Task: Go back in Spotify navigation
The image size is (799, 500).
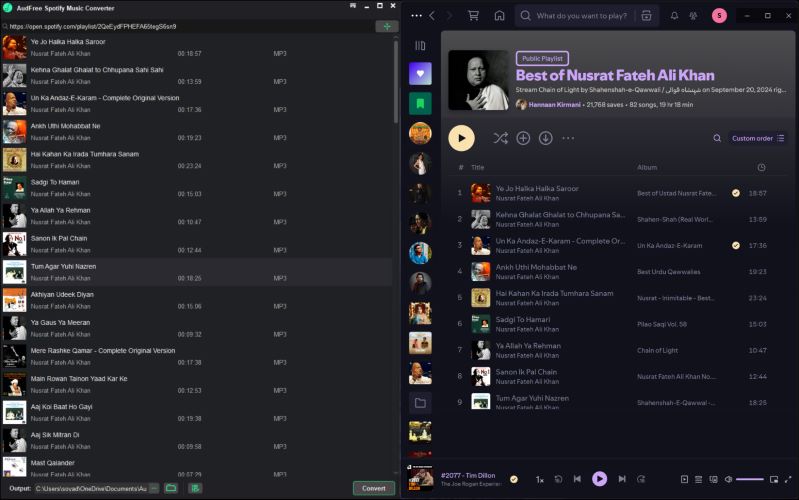Action: [432, 16]
